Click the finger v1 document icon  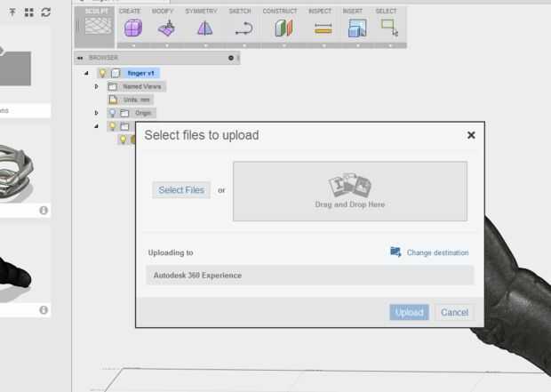pyautogui.click(x=116, y=73)
